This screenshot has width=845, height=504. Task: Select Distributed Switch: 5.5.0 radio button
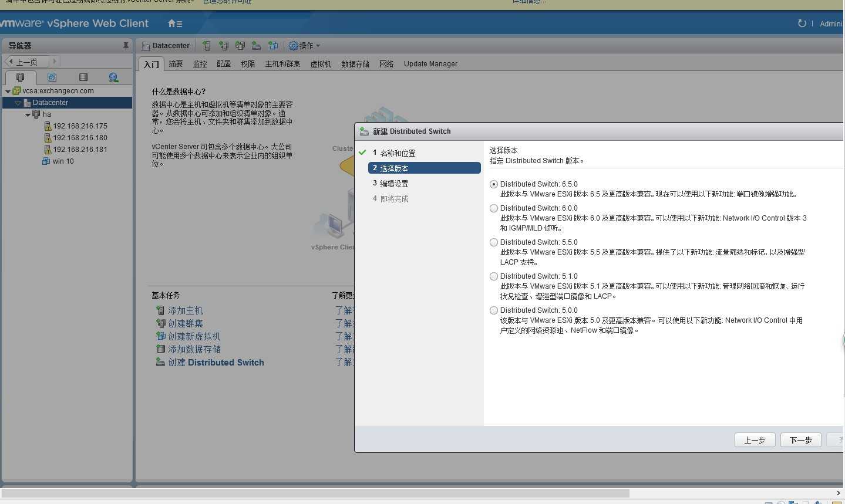point(494,242)
